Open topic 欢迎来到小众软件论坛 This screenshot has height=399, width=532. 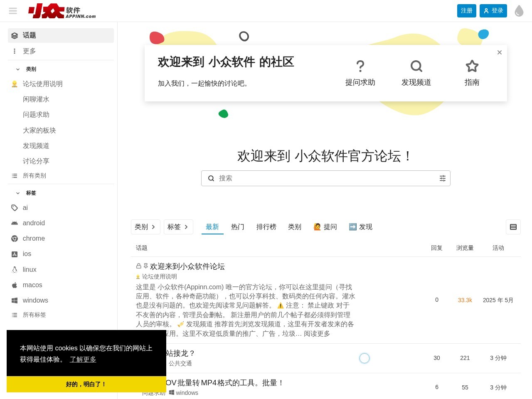click(187, 266)
